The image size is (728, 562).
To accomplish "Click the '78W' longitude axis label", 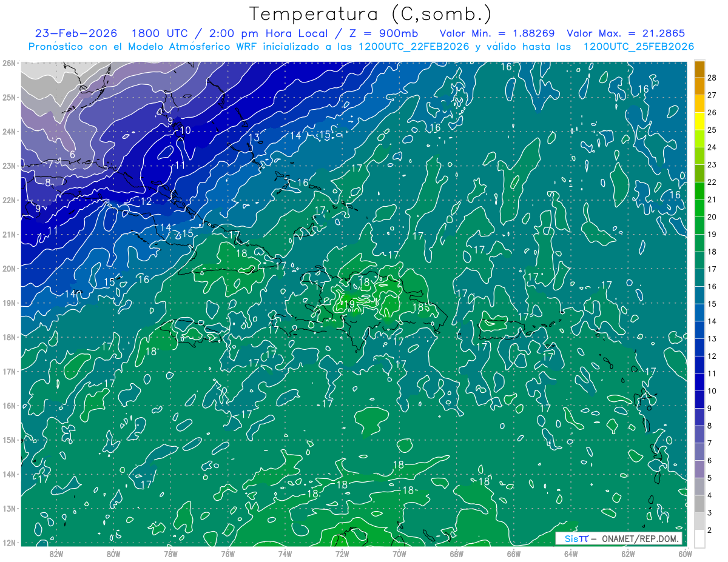I will pyautogui.click(x=170, y=554).
